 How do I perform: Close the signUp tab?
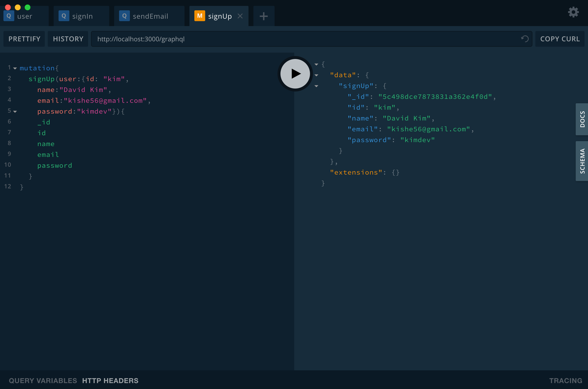tap(240, 16)
